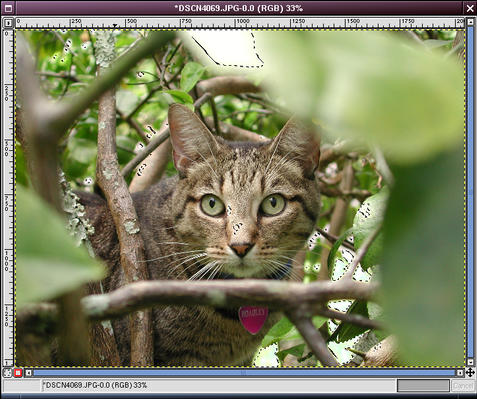Viewport: 477px width, 399px height.
Task: Click the horizontal scrollbar right arrow
Action: pyautogui.click(x=460, y=373)
